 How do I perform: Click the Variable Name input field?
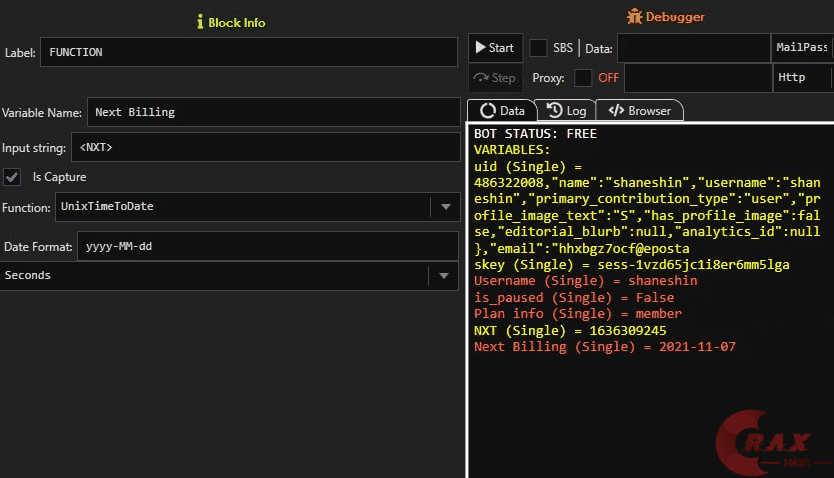(x=272, y=112)
